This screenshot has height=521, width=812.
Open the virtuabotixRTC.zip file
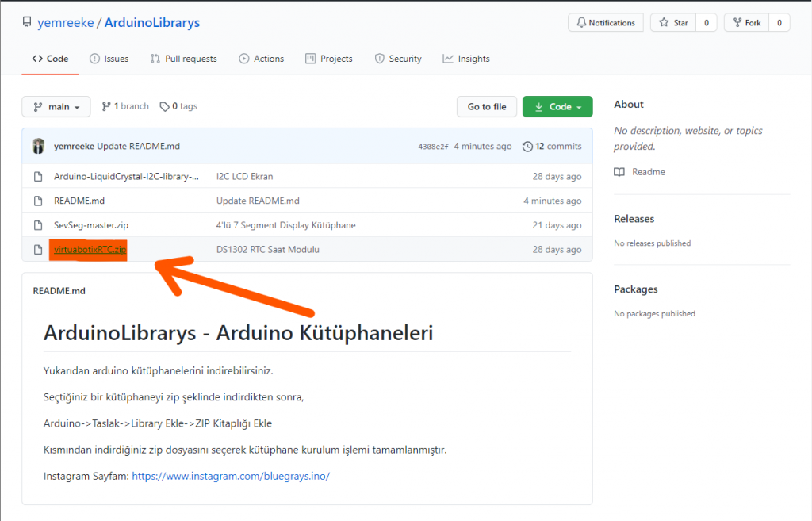pyautogui.click(x=90, y=250)
